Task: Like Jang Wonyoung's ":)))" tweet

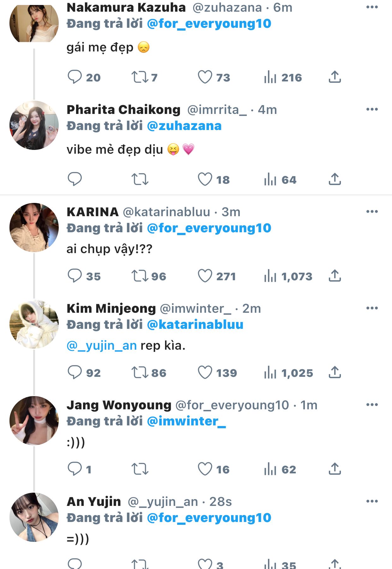Action: click(x=205, y=469)
